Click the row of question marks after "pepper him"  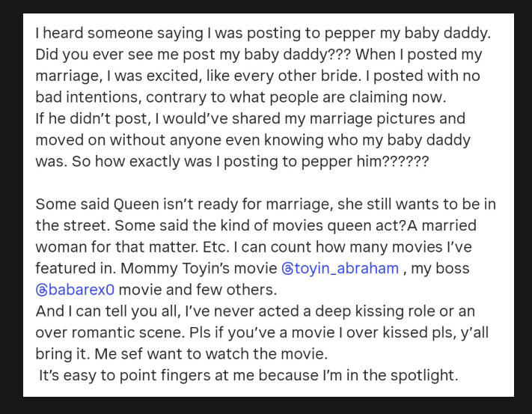(x=405, y=160)
